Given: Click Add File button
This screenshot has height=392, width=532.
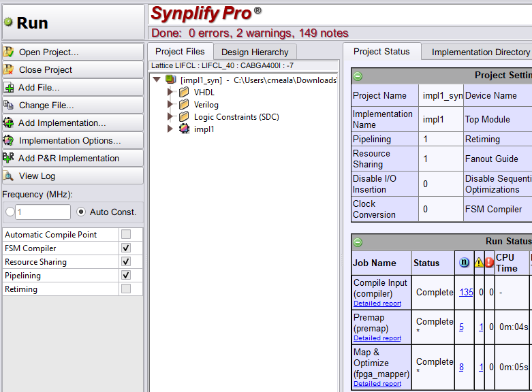Looking at the screenshot, I should (73, 88).
